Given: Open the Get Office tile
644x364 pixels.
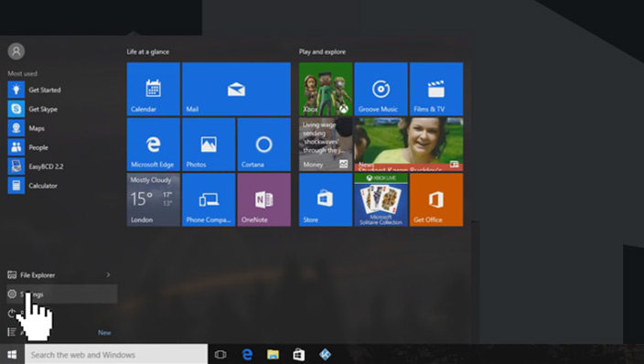Looking at the screenshot, I should (x=436, y=199).
